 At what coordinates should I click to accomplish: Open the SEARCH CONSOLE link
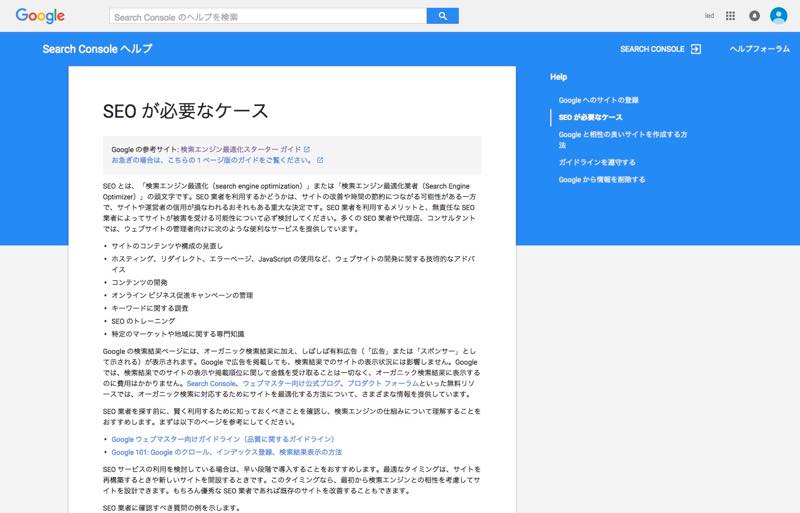(x=652, y=49)
